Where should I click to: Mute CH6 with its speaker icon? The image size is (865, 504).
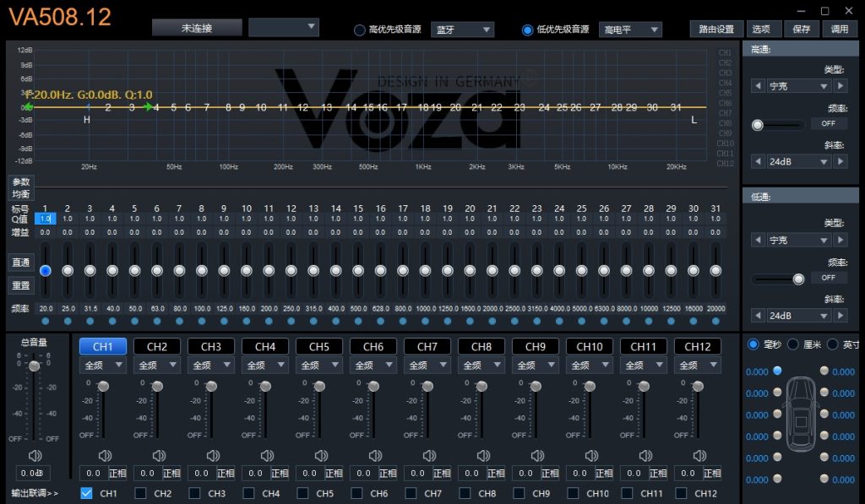click(375, 456)
